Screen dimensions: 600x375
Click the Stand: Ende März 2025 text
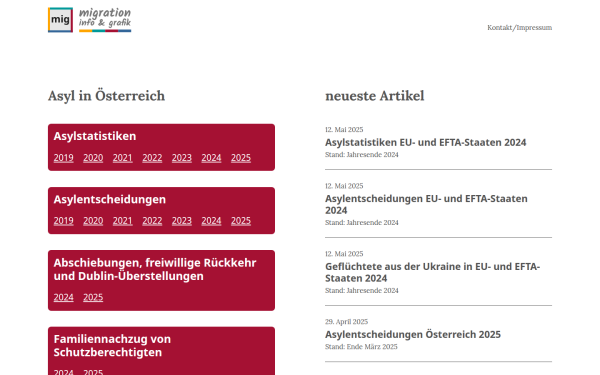(x=361, y=347)
